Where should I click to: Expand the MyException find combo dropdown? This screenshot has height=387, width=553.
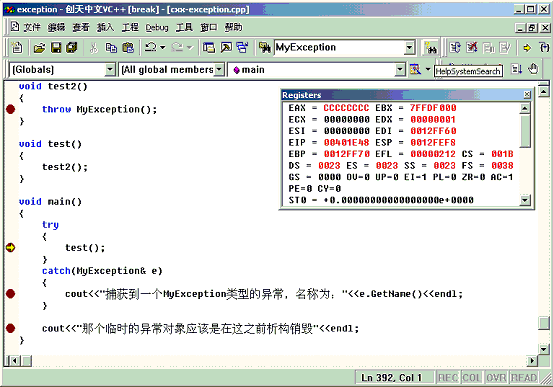point(409,48)
